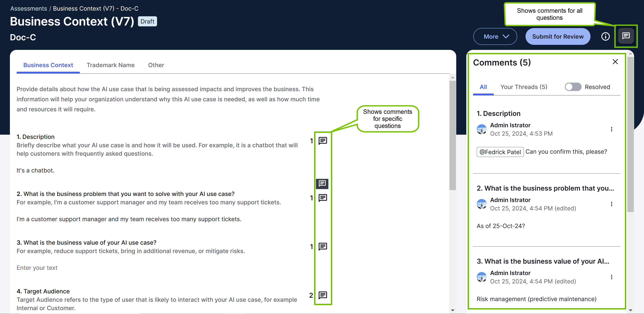Image resolution: width=644 pixels, height=314 pixels.
Task: Click the comment icon next to business problem question
Action: [x=322, y=198]
